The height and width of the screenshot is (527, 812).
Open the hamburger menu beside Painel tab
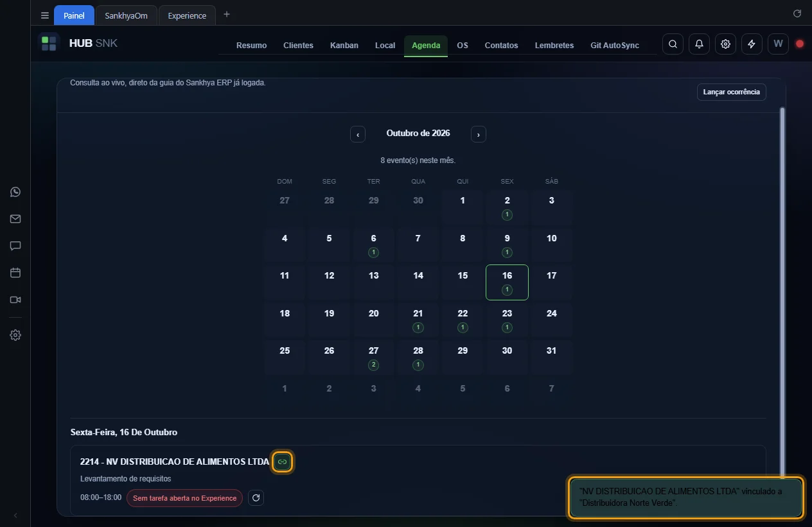45,15
